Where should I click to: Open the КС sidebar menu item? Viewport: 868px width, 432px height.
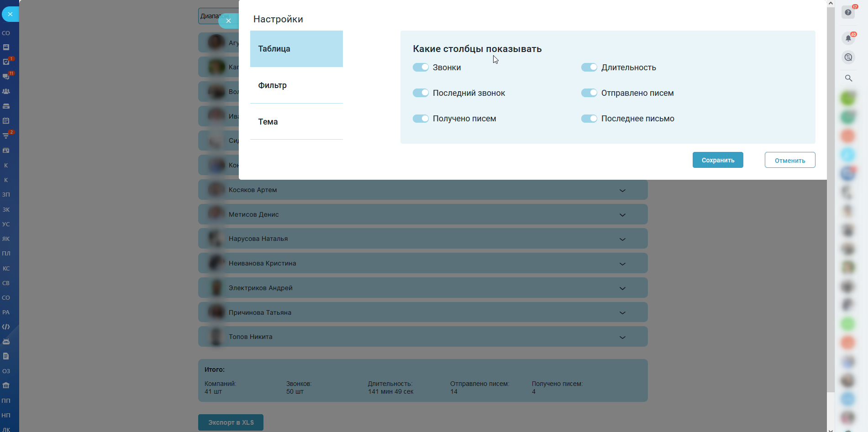click(6, 268)
